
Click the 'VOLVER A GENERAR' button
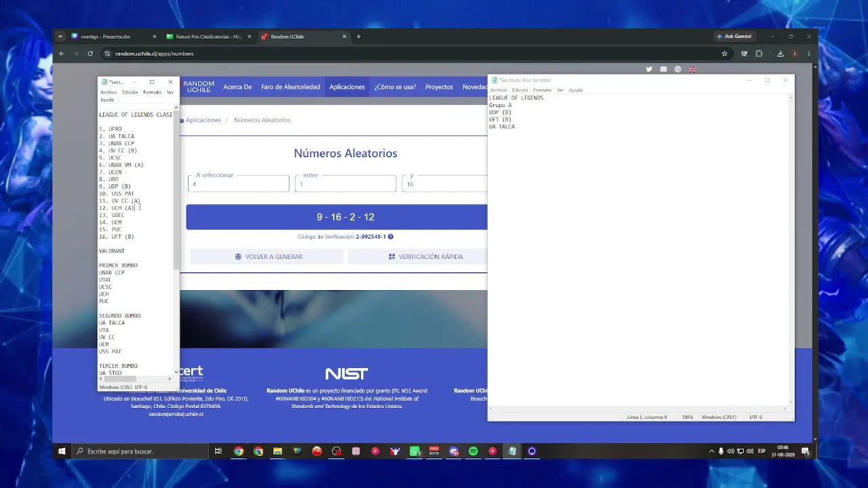click(x=267, y=257)
